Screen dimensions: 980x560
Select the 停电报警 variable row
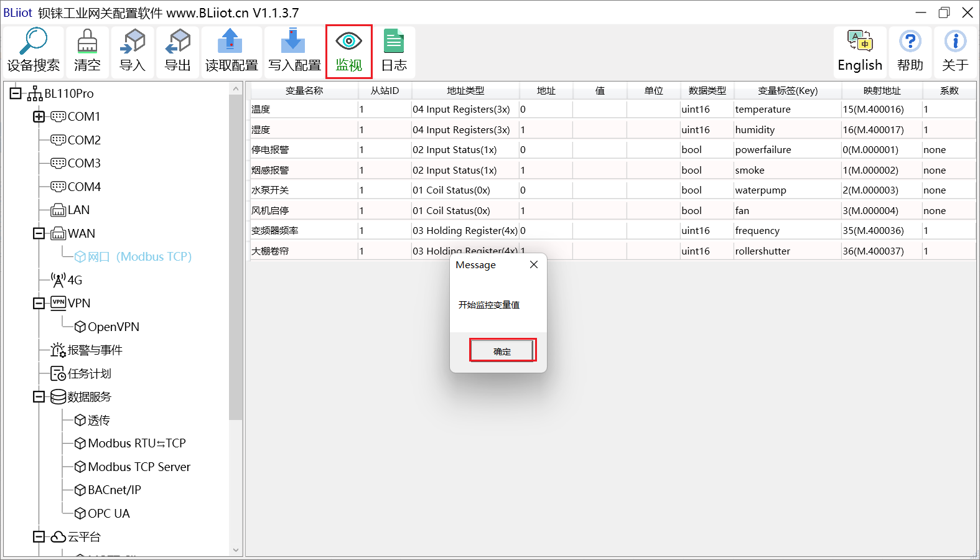tap(613, 149)
